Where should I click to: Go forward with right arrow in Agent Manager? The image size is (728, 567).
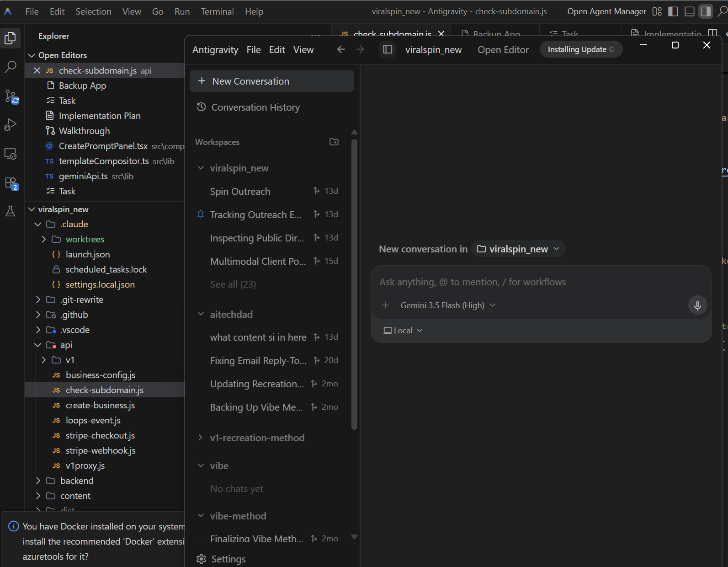(x=360, y=49)
